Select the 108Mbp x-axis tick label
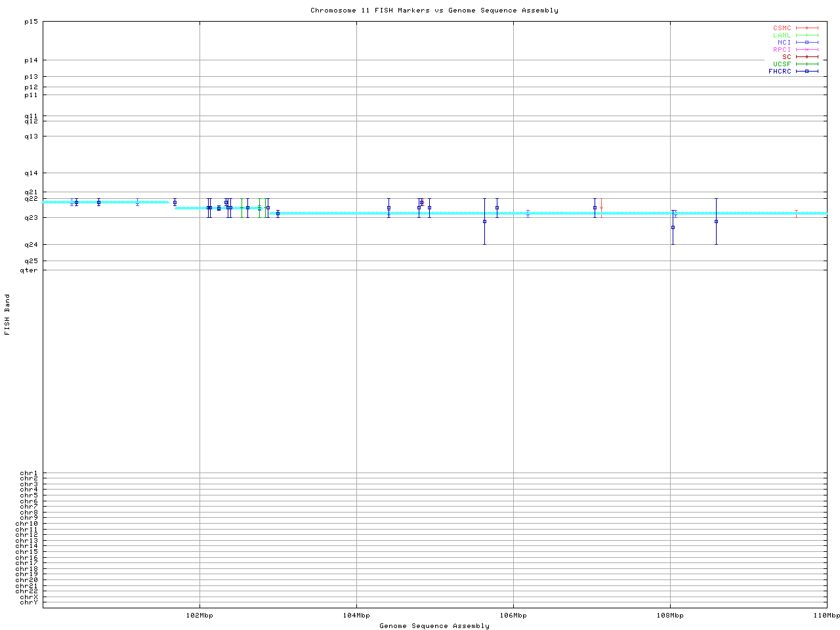The width and height of the screenshot is (840, 630). point(670,616)
